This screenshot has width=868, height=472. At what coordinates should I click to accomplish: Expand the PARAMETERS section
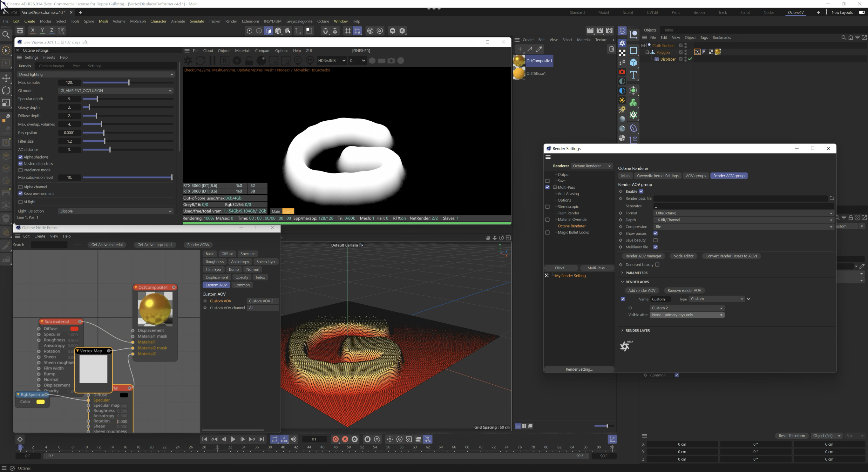coord(636,273)
